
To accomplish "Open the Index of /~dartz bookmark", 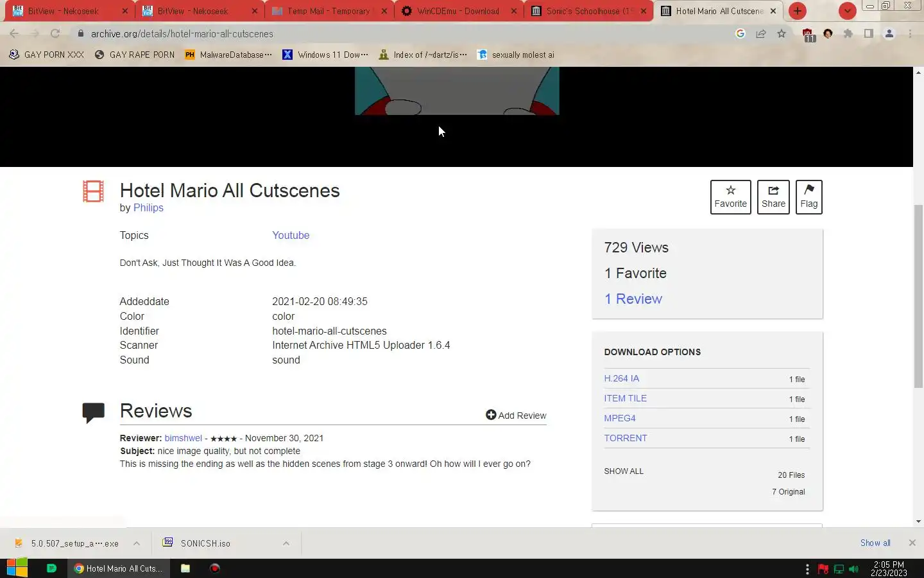I will click(x=424, y=55).
